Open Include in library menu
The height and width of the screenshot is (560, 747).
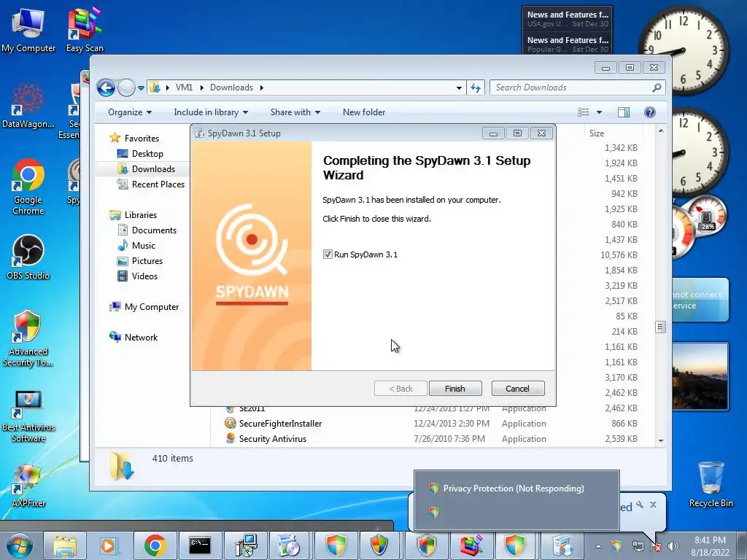pyautogui.click(x=211, y=112)
